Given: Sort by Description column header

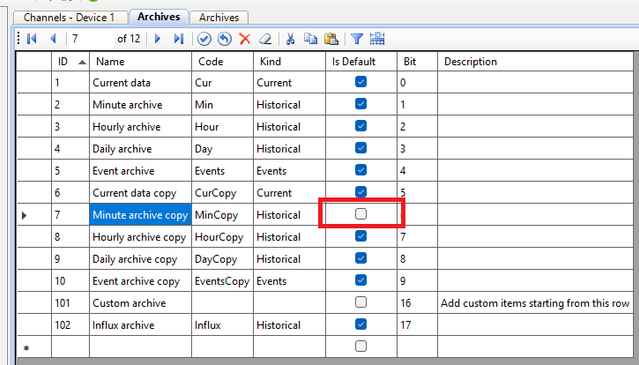Looking at the screenshot, I should point(535,62).
